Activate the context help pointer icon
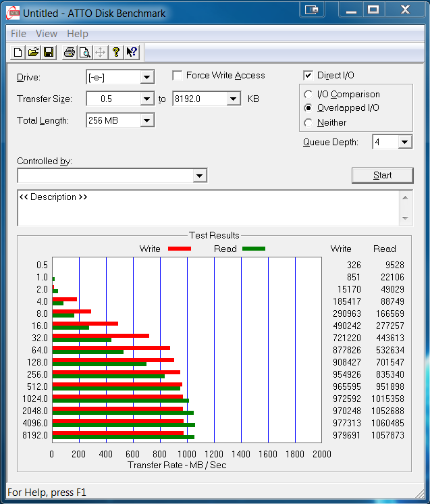This screenshot has width=430, height=504. pyautogui.click(x=131, y=52)
